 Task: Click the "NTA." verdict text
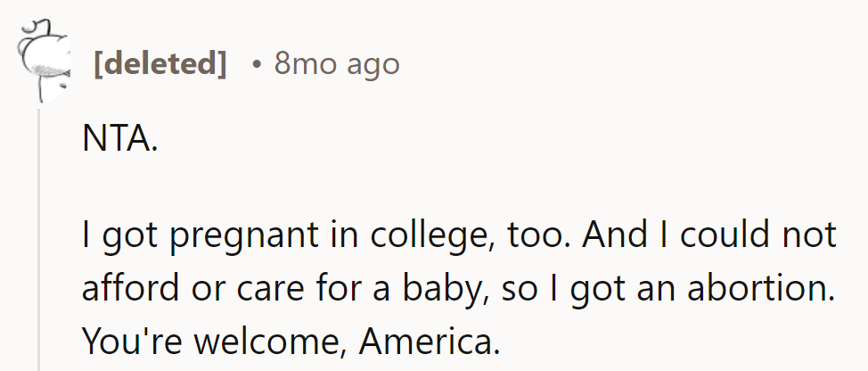point(119,140)
